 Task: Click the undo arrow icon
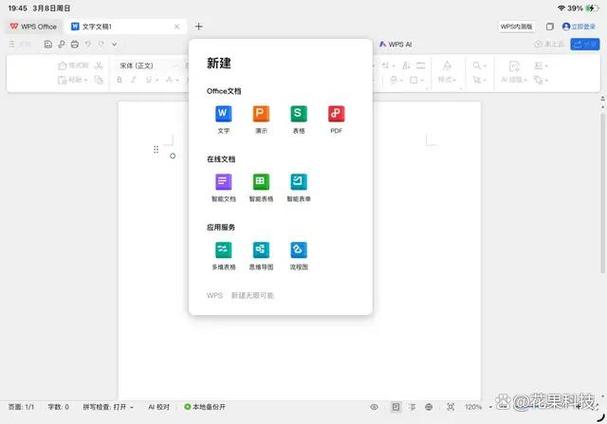tap(88, 44)
